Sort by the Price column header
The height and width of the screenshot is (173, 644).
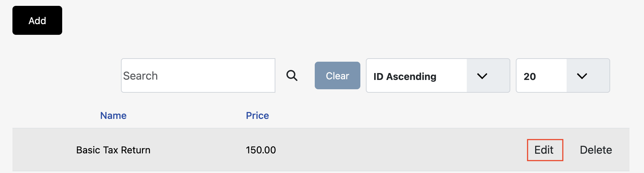pyautogui.click(x=257, y=115)
